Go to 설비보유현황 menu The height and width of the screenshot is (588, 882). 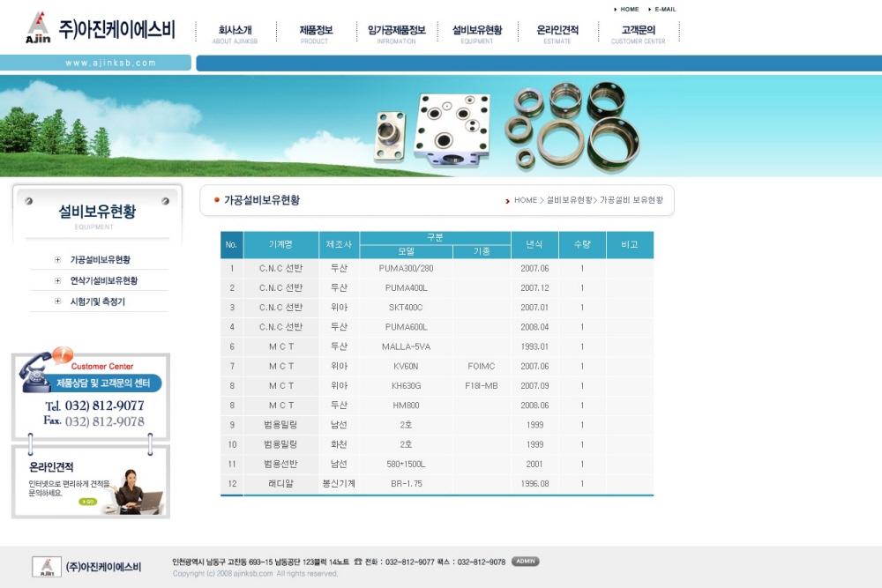tap(477, 33)
